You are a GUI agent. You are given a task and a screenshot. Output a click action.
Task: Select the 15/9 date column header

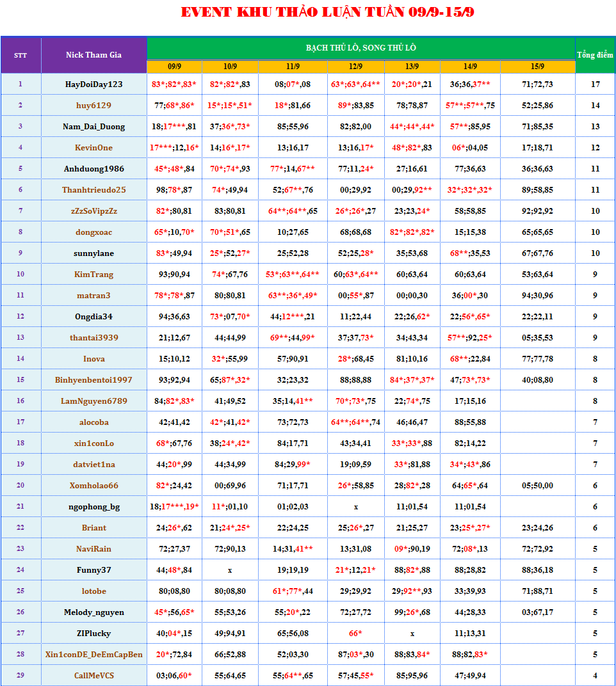click(537, 66)
